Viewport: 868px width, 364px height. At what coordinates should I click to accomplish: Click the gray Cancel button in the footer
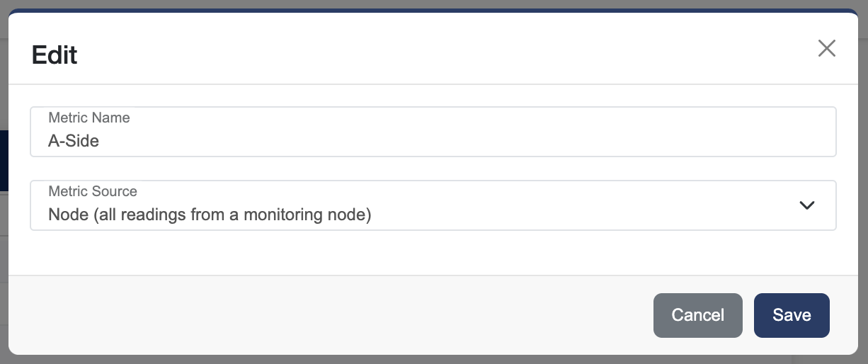tap(697, 315)
